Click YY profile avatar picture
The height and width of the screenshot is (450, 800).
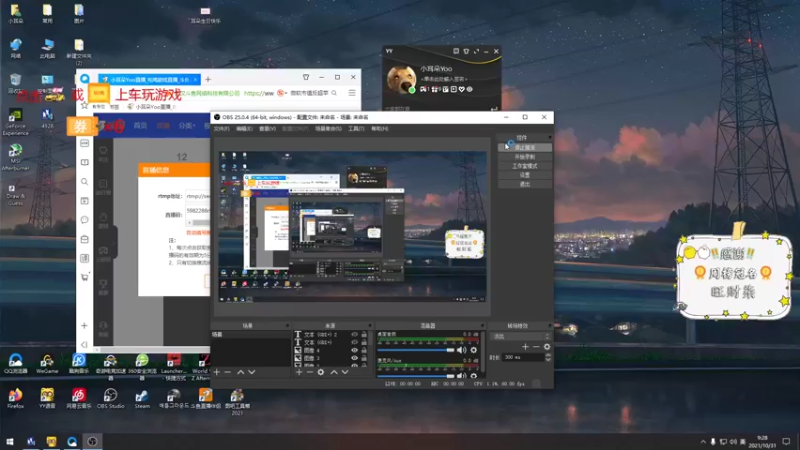[x=401, y=79]
